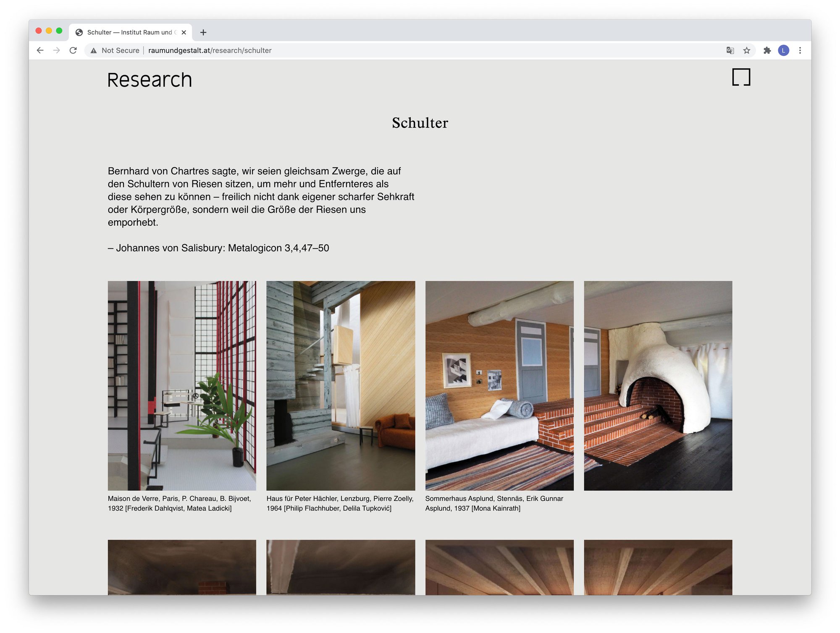Open the Extensions puzzle piece icon
The image size is (840, 633).
pyautogui.click(x=767, y=50)
